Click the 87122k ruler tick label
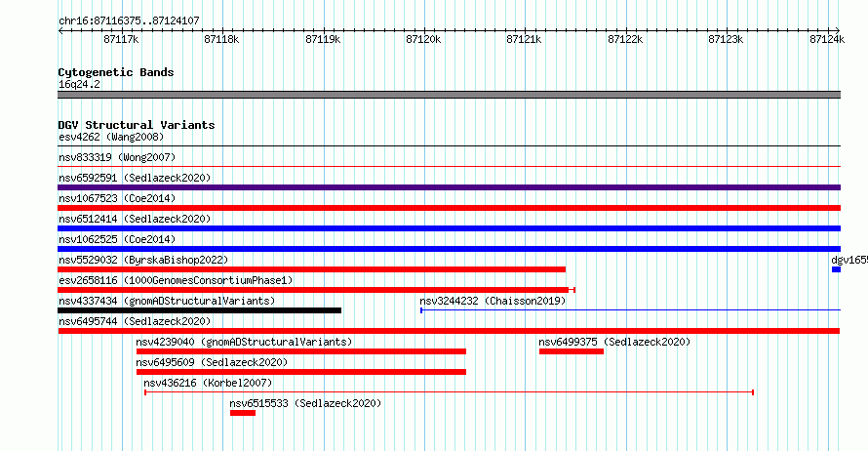The image size is (868, 451). point(625,39)
